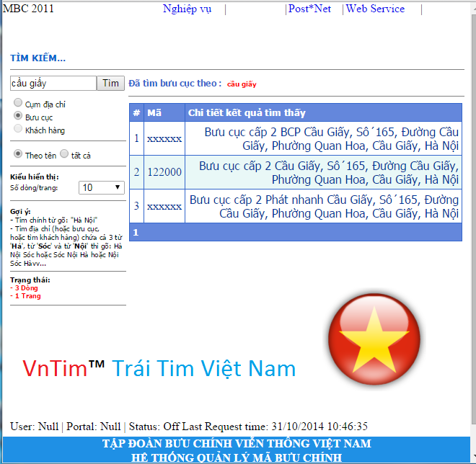Click the 'Bưu cục cấp 2 Cầu Giấy' description
476x464 pixels.
click(x=328, y=173)
